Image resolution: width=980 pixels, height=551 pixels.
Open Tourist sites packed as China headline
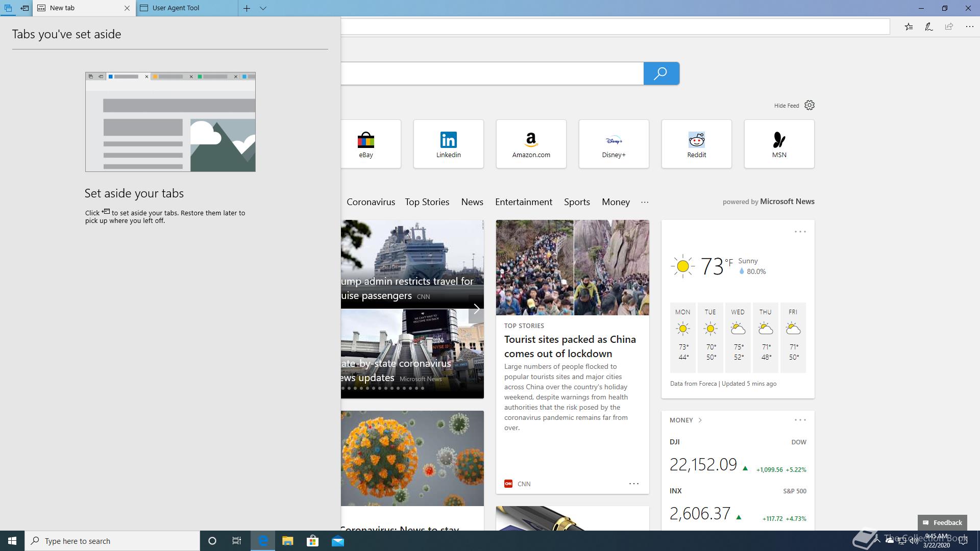pyautogui.click(x=570, y=346)
